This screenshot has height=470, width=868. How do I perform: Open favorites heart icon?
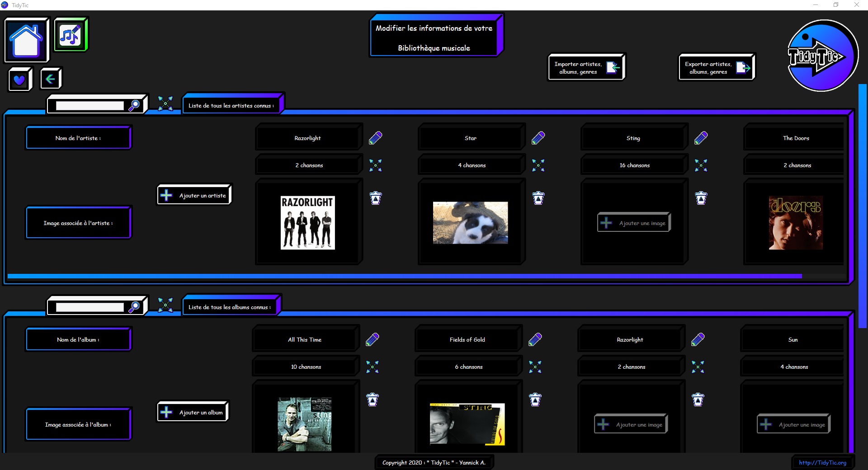[20, 80]
